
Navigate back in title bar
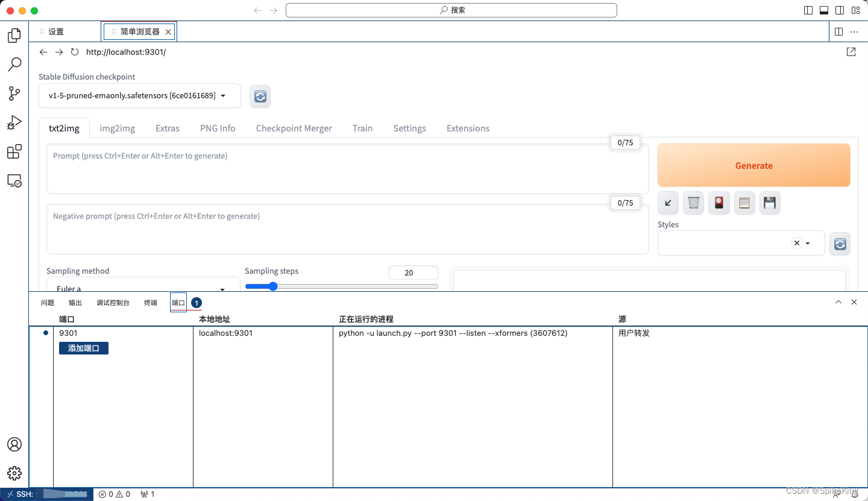tap(258, 10)
